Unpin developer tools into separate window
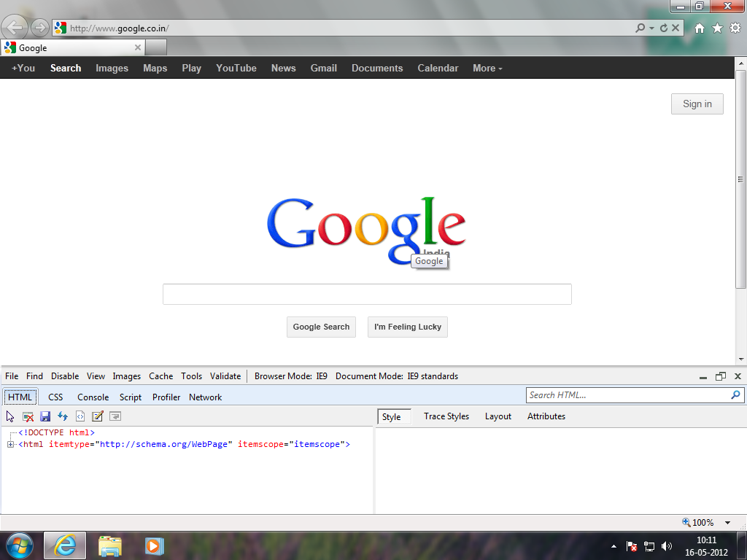The height and width of the screenshot is (560, 747). (x=720, y=376)
